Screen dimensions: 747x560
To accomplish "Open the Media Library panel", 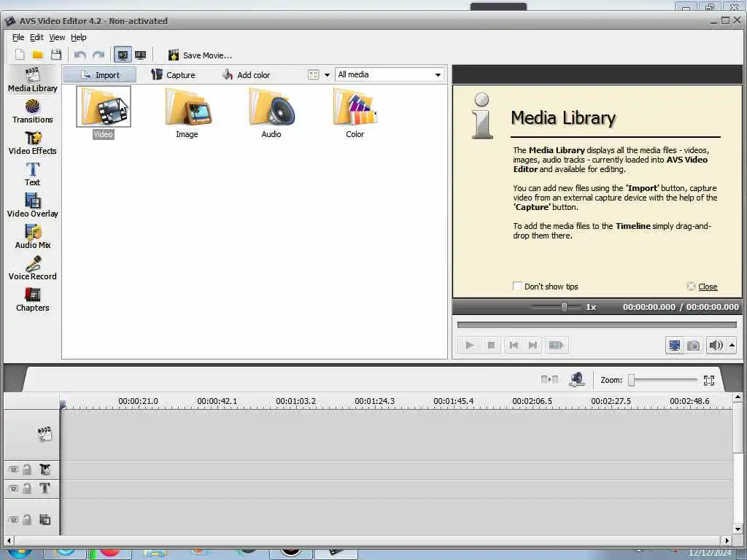I will (x=32, y=80).
